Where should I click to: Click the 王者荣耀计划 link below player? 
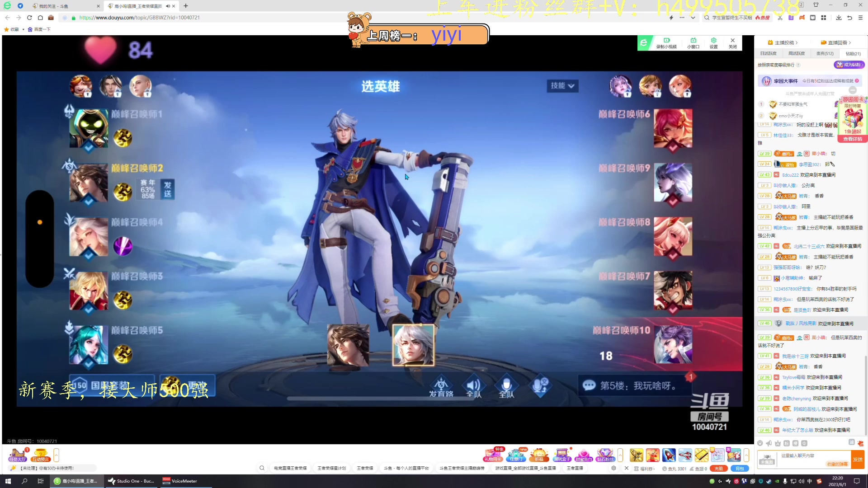click(331, 468)
